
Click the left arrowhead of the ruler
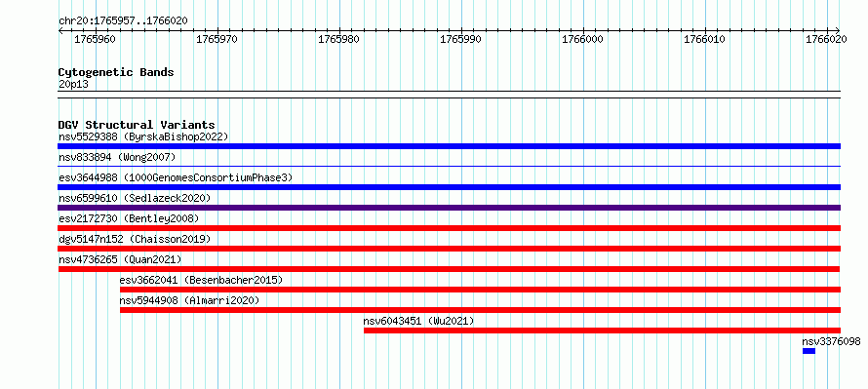click(60, 30)
